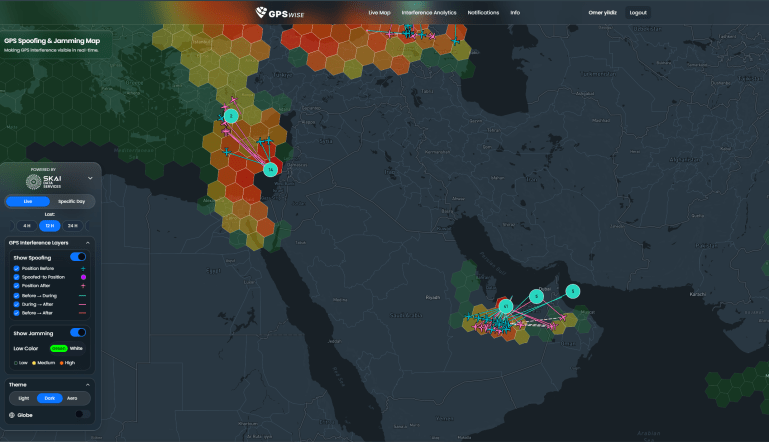
Task: Click the Omer yildiz username
Action: pos(602,13)
